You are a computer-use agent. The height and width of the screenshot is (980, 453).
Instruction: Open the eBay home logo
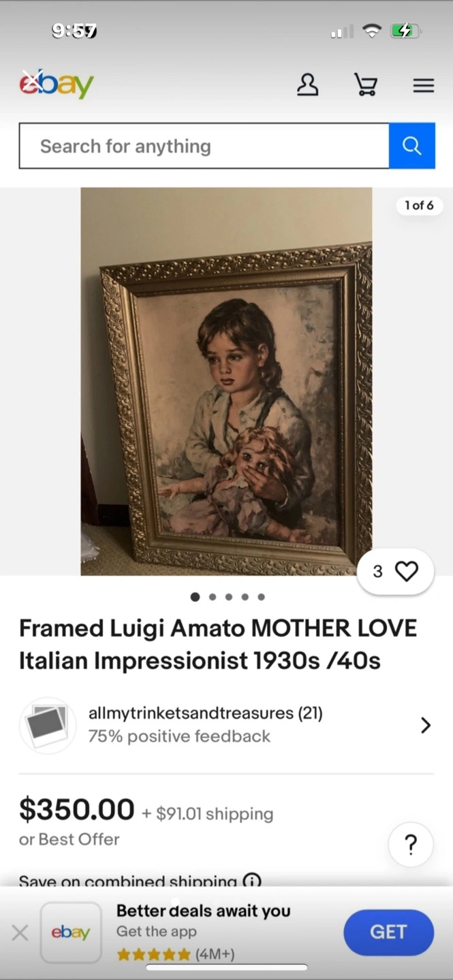[x=57, y=84]
